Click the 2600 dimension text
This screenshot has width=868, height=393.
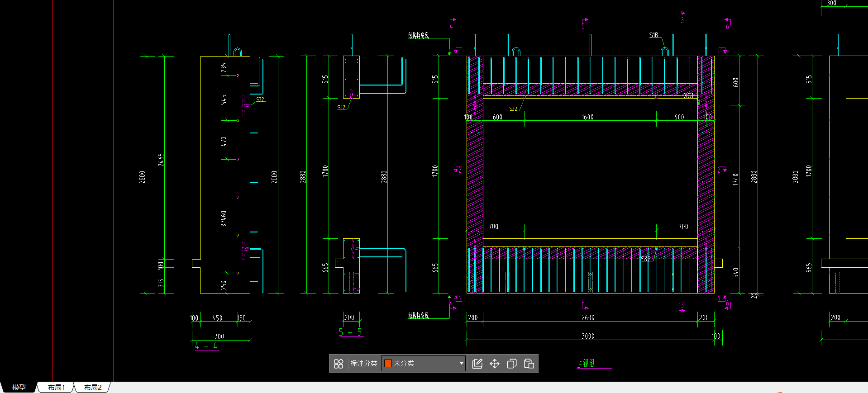[588, 317]
